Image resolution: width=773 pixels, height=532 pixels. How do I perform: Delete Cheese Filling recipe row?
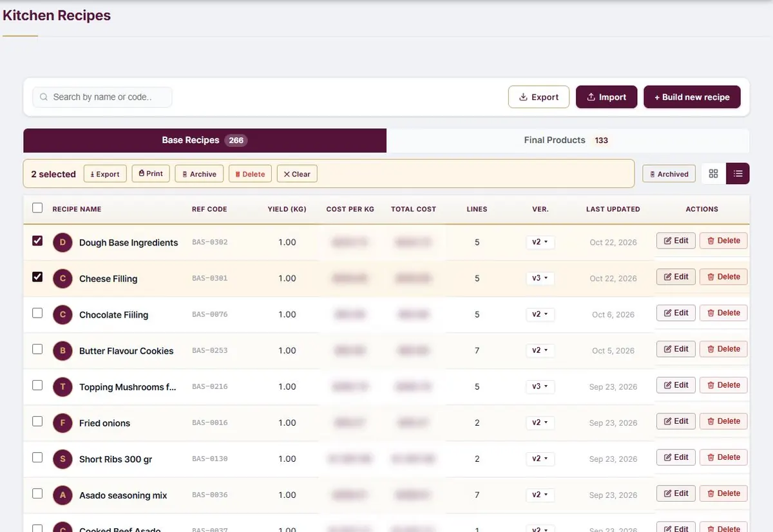723,276
